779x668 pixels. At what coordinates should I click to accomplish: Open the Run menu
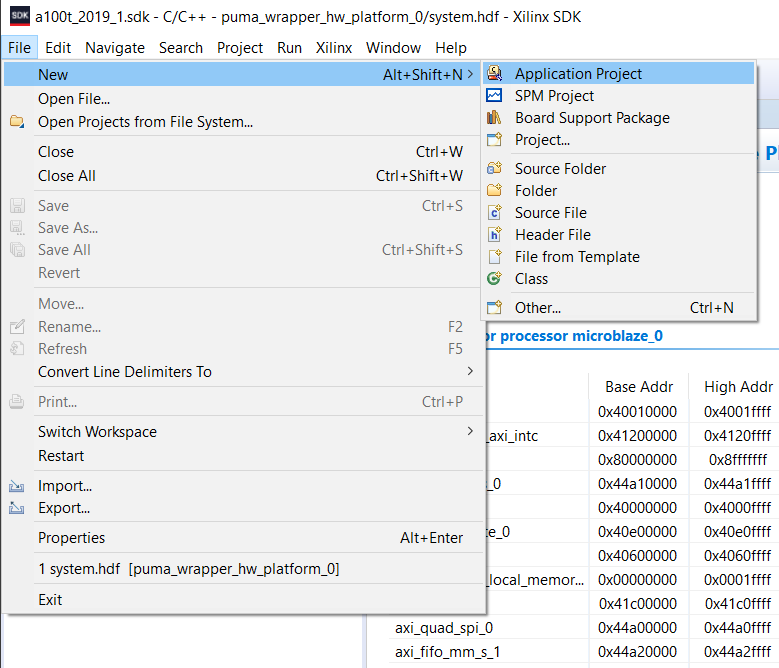[x=290, y=48]
